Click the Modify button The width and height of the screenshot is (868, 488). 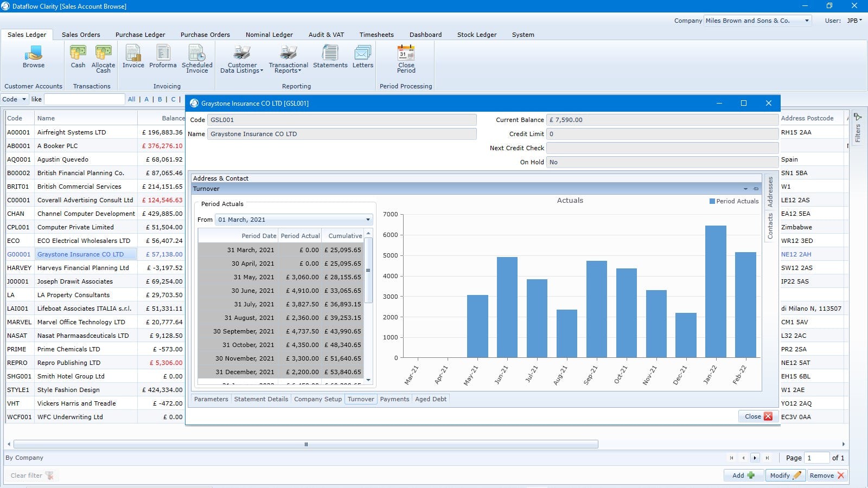(x=784, y=476)
